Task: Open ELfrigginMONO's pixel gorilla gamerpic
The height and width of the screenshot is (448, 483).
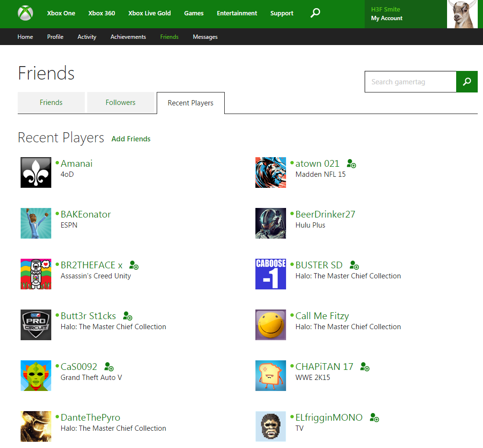Action: (271, 427)
